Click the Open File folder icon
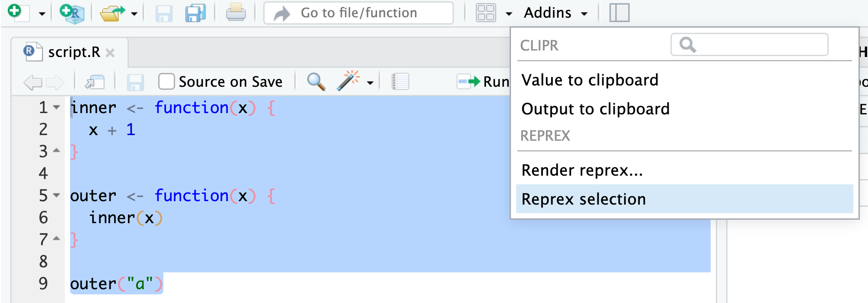The width and height of the screenshot is (868, 303). [112, 13]
